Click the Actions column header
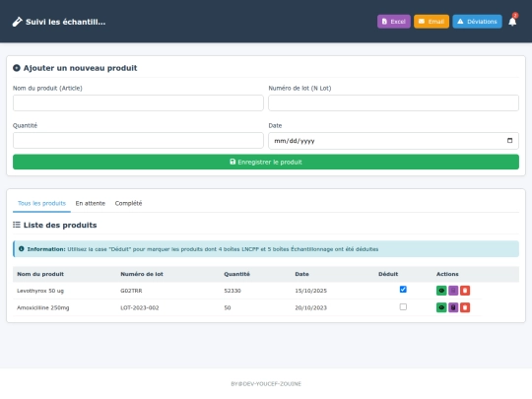Image resolution: width=532 pixels, height=399 pixels. [447, 274]
